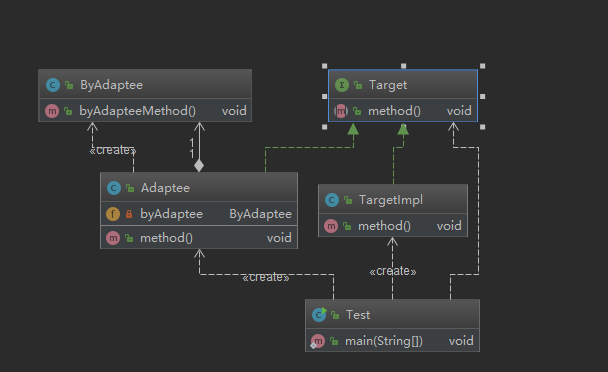The width and height of the screenshot is (608, 372).
Task: Click the top-middle selection handle of Target
Action: click(404, 66)
